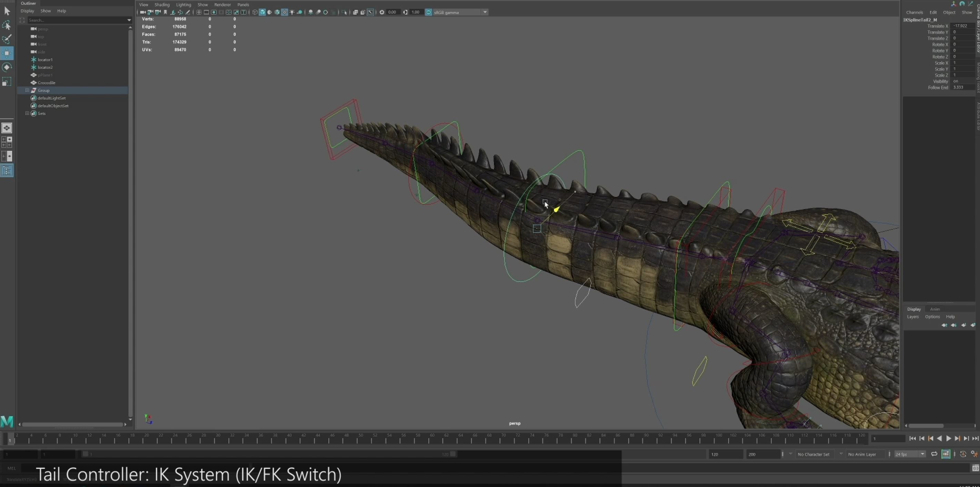Toggle the view transform color management icon
The height and width of the screenshot is (487, 980).
click(428, 12)
